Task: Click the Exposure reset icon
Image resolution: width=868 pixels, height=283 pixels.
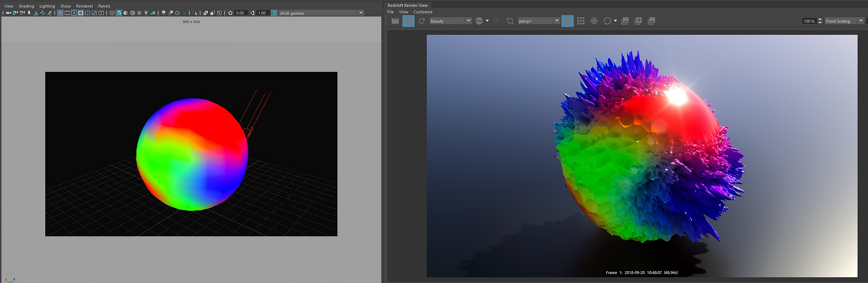Action: pos(230,13)
